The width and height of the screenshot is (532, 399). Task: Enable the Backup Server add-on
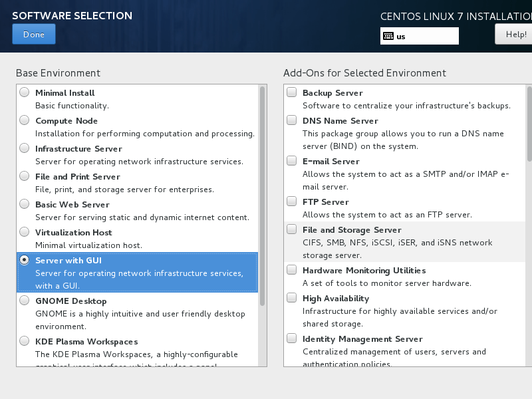[291, 92]
